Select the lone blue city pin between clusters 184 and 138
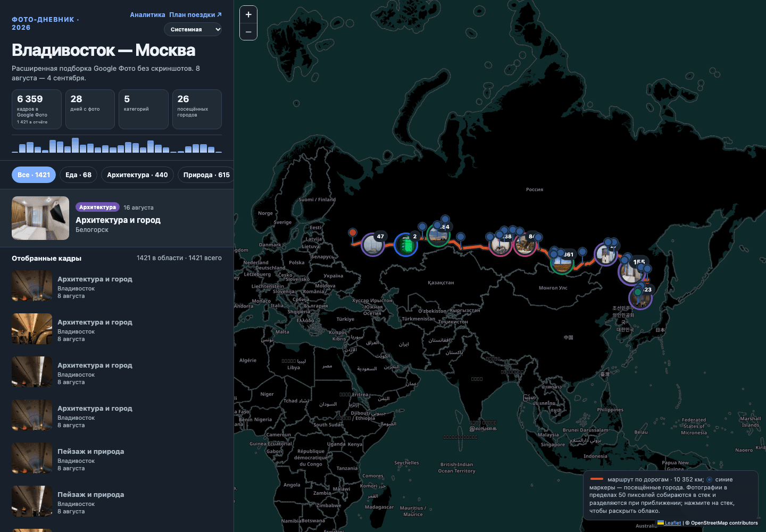766x532 pixels. pos(461,237)
